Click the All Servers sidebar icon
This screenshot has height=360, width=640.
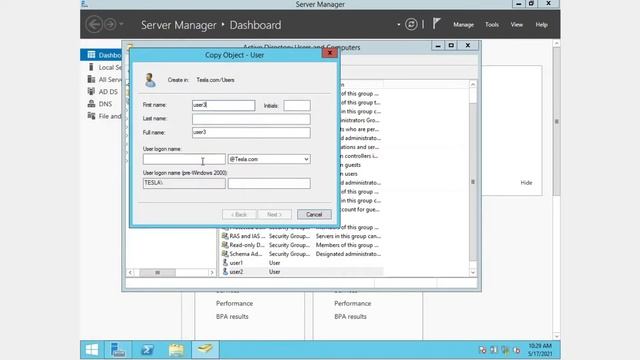[91, 79]
